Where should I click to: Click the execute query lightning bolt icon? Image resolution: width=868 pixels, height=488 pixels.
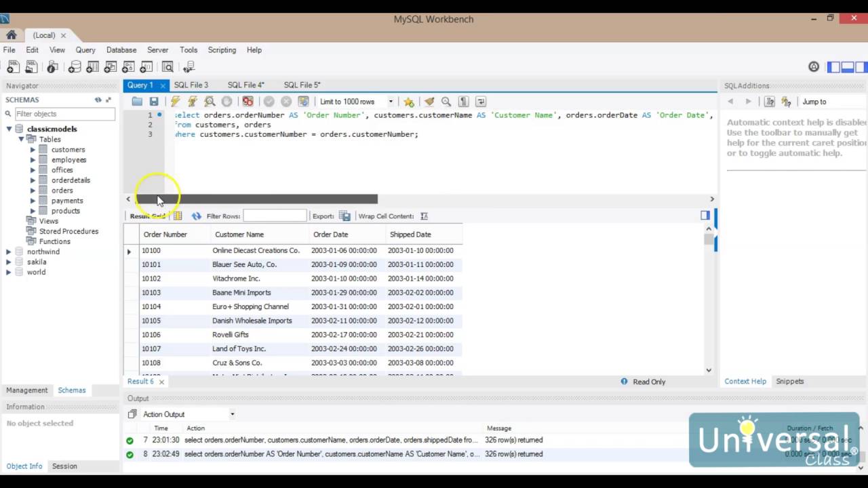(175, 102)
